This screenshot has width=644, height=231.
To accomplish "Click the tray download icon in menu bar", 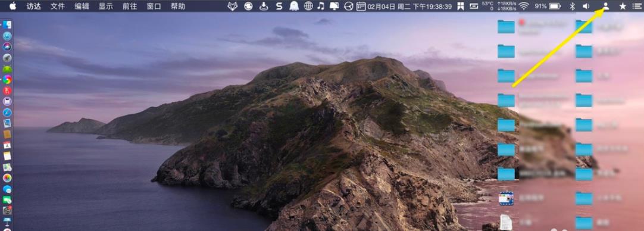I will pos(264,6).
